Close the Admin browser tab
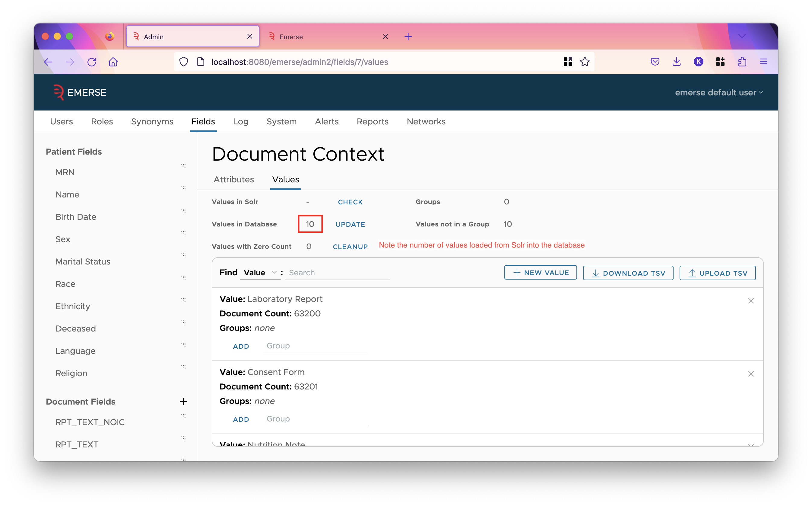 (249, 36)
